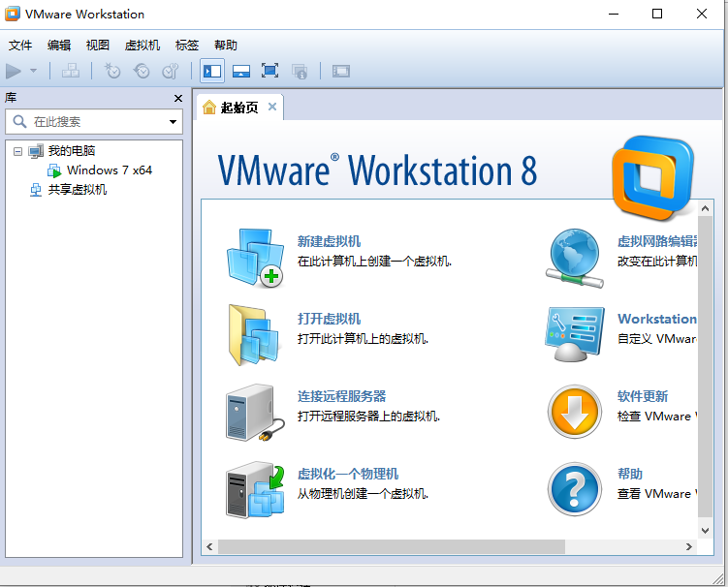Click the revert to snapshot icon
728x587 pixels.
pos(142,71)
